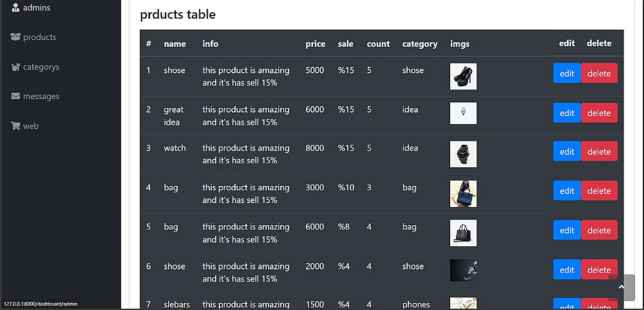Image resolution: width=644 pixels, height=310 pixels.
Task: Click the admins user icon in sidebar
Action: point(15,8)
